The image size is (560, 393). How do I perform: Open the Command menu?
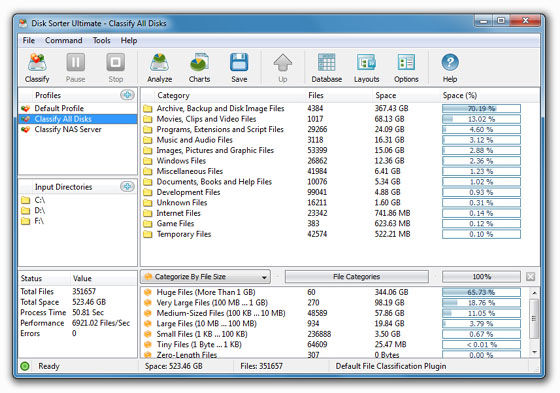click(64, 40)
